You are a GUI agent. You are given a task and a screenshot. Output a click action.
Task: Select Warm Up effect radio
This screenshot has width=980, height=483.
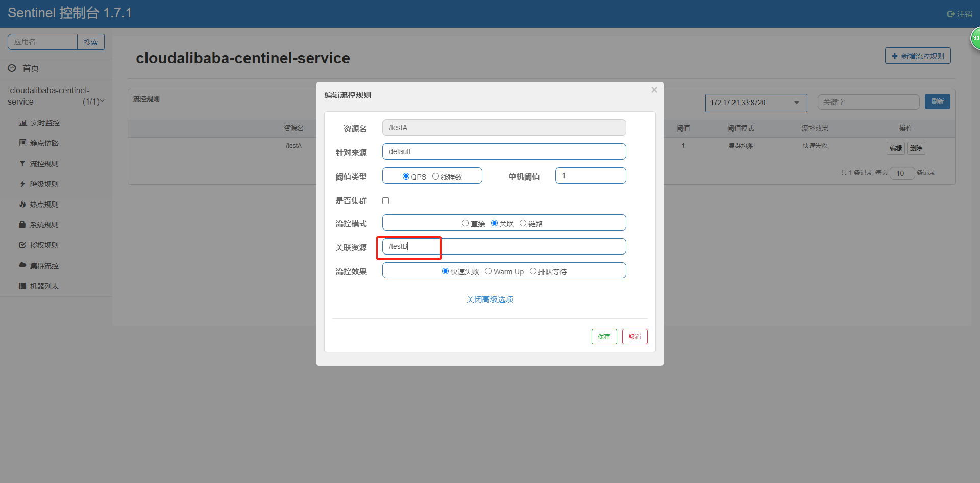[x=488, y=271]
